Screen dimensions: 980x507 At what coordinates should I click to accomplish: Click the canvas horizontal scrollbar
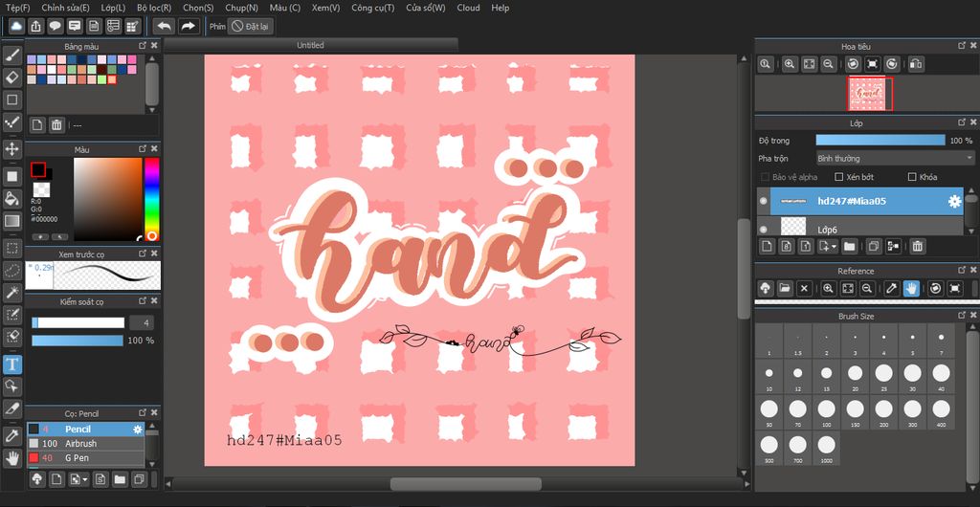click(466, 484)
